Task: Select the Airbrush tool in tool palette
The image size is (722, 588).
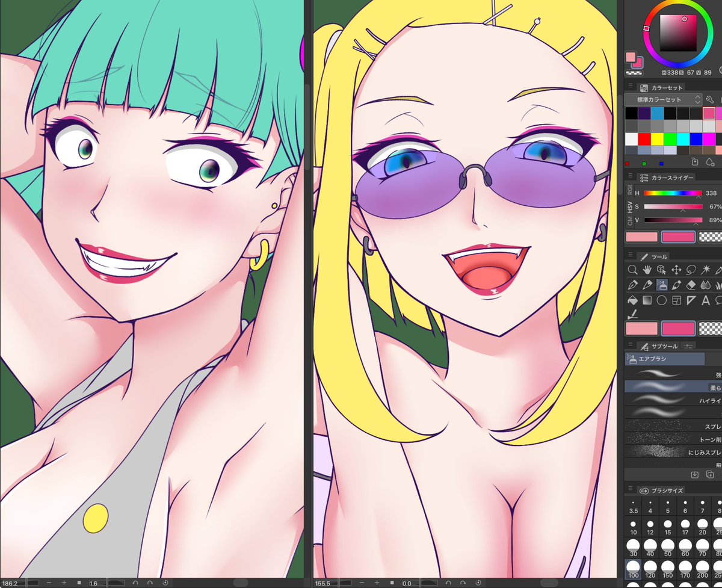Action: [661, 285]
